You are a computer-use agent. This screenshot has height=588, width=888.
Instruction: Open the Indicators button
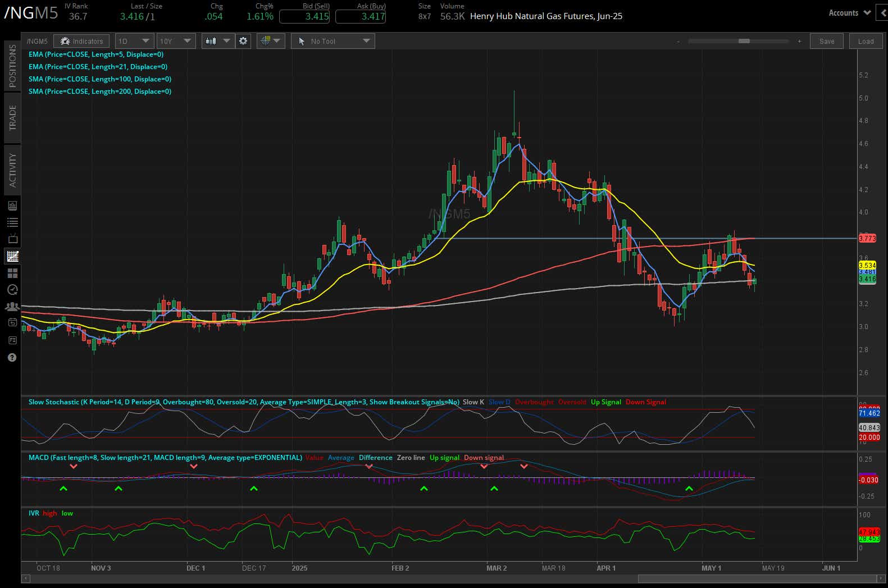81,41
